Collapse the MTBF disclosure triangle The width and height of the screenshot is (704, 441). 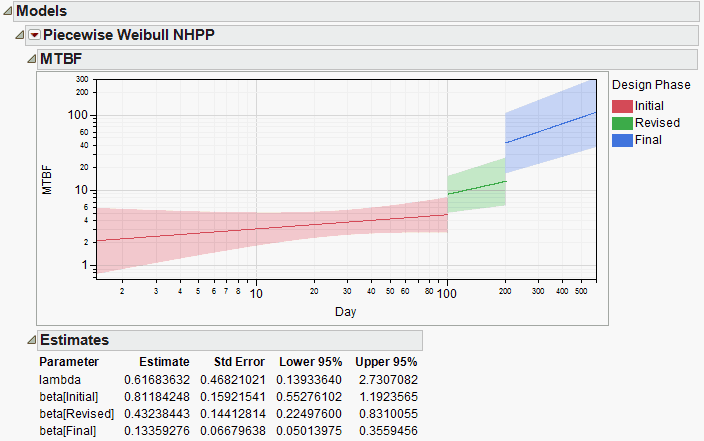pos(31,59)
